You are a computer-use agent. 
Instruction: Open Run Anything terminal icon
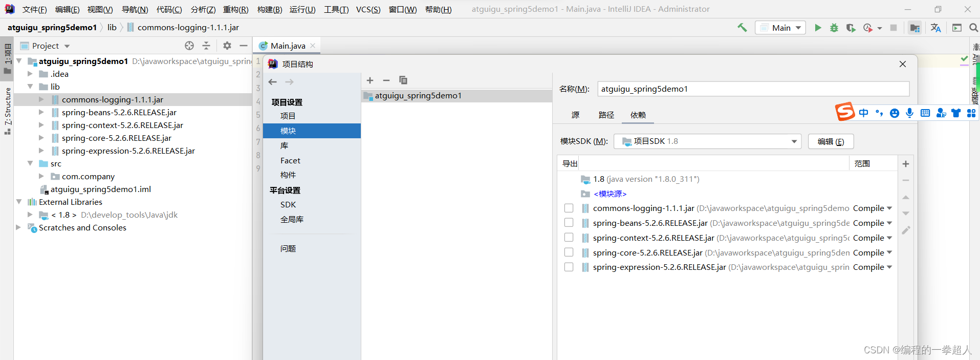pyautogui.click(x=957, y=28)
